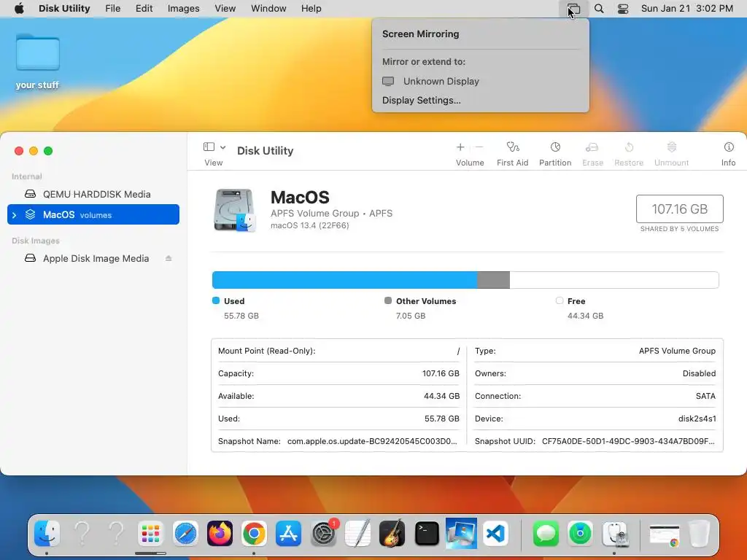This screenshot has width=747, height=560.
Task: Open GarageBand from the Dock
Action: [x=392, y=533]
